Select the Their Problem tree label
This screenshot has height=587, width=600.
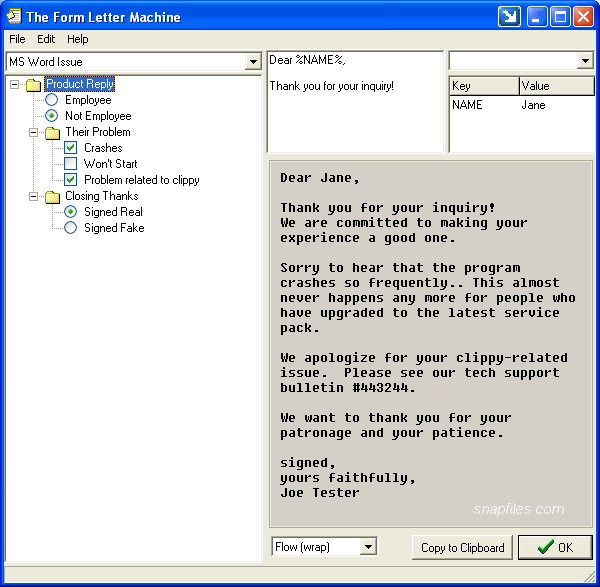tap(98, 132)
